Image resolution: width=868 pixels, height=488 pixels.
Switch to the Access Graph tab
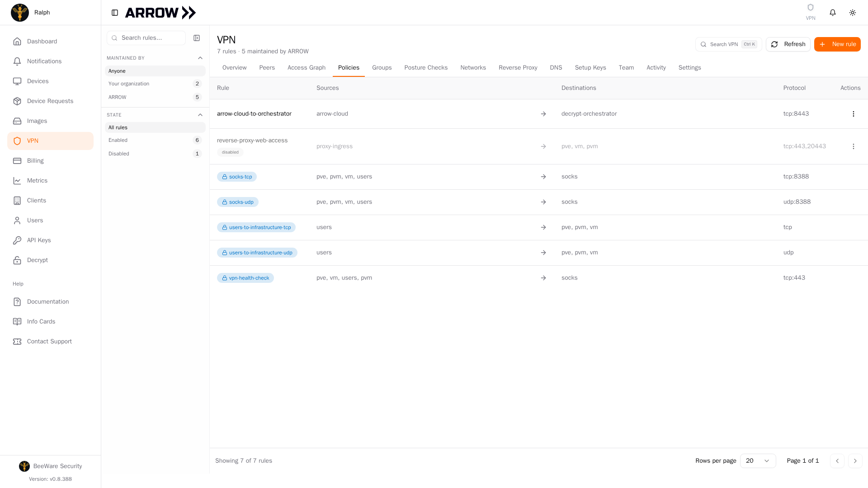coord(307,68)
